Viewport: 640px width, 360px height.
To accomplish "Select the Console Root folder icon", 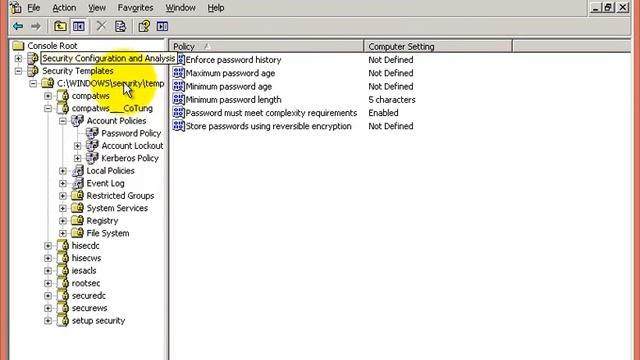I will point(18,45).
